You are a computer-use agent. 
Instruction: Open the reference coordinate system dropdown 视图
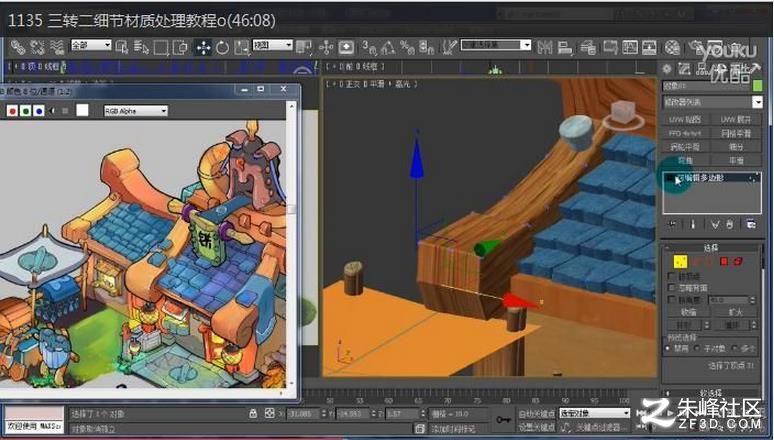pos(272,45)
